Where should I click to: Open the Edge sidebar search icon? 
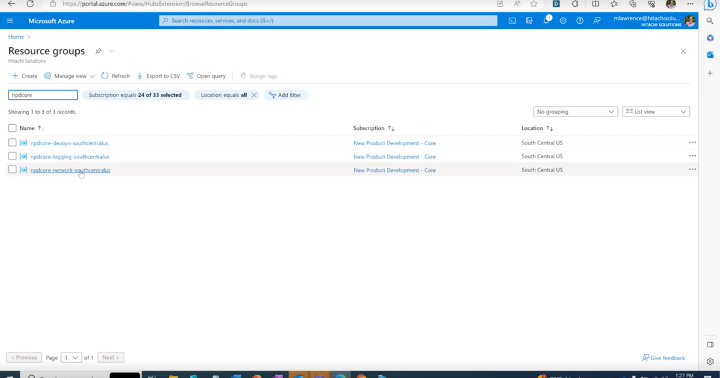point(710,21)
